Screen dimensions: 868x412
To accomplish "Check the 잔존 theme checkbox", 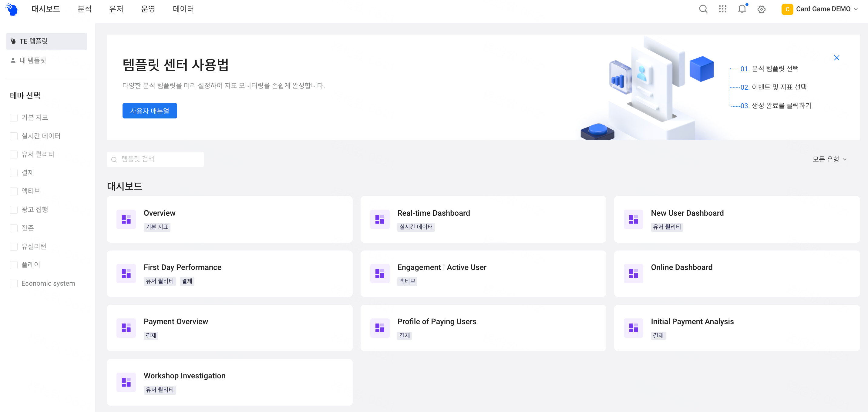I will pyautogui.click(x=14, y=228).
